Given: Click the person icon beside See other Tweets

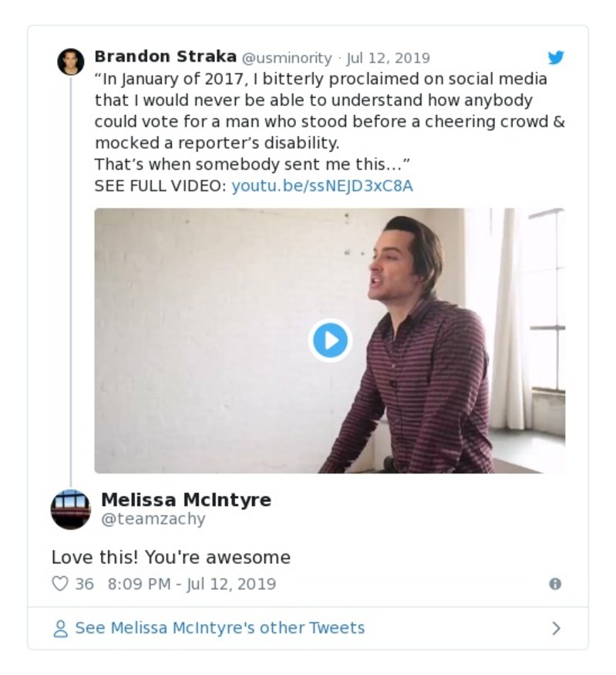Looking at the screenshot, I should tap(60, 629).
